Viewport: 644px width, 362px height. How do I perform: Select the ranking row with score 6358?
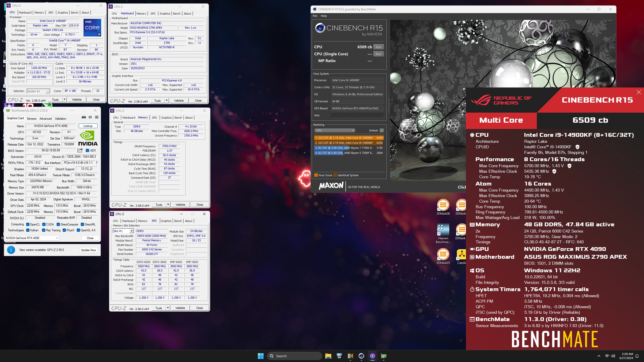(x=349, y=143)
